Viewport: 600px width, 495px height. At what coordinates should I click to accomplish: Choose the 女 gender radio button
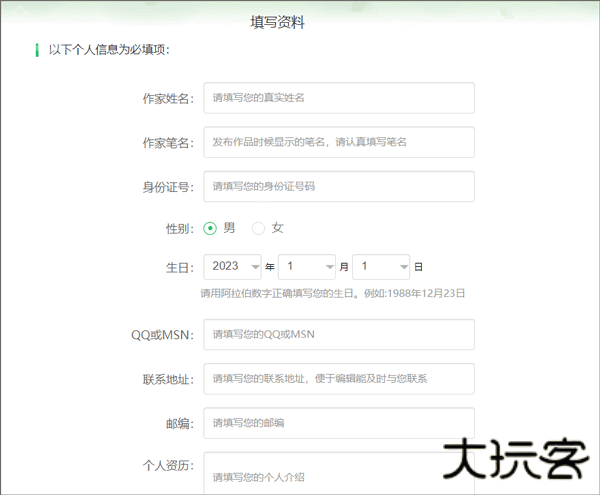coord(259,228)
